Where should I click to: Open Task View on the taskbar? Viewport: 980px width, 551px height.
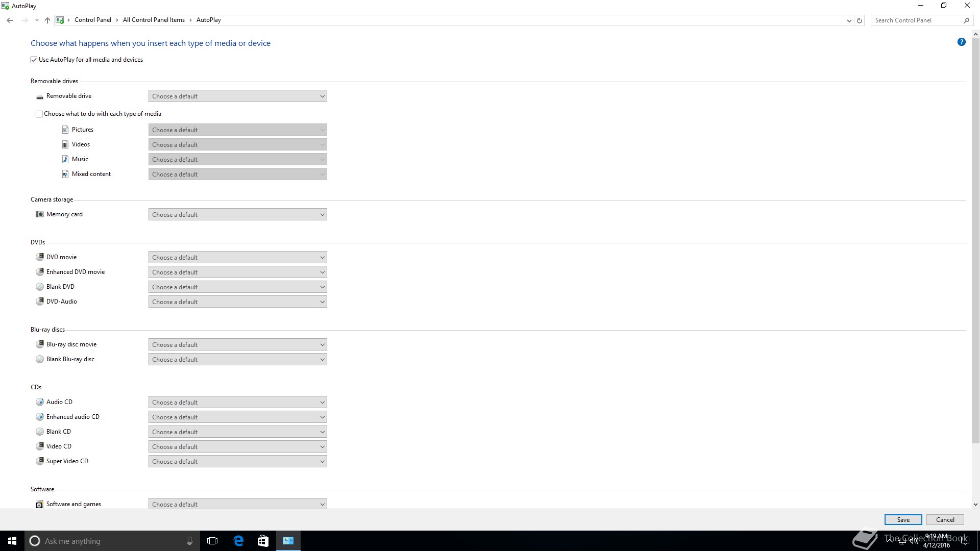click(213, 541)
